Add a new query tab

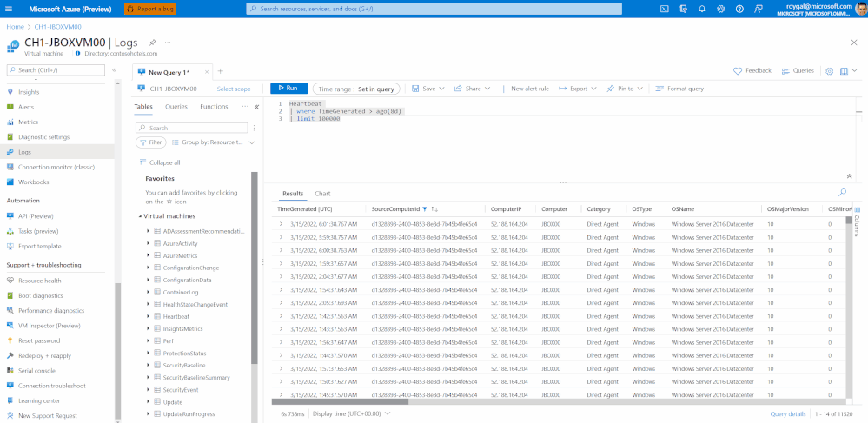point(221,71)
